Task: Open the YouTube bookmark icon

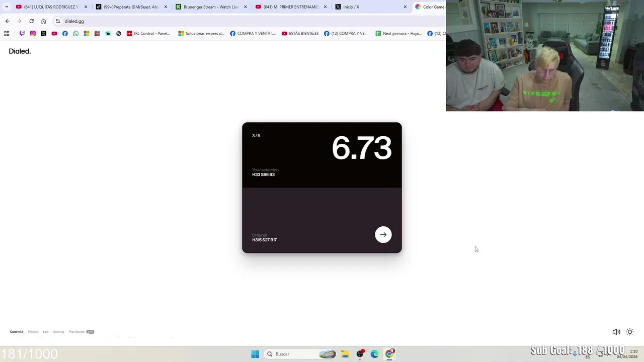Action: [x=54, y=34]
